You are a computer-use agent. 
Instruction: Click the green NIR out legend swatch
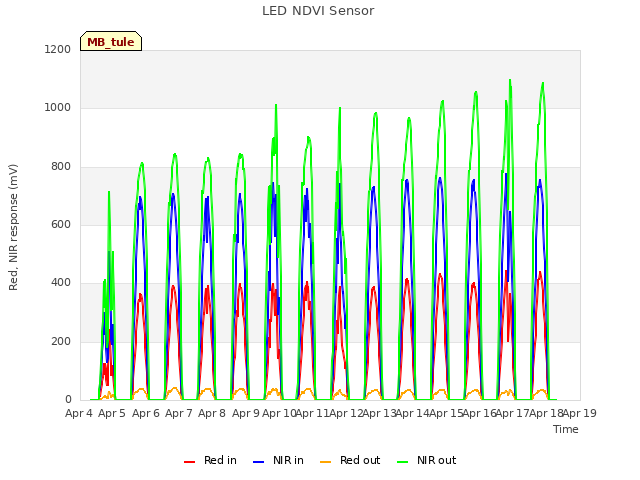[x=402, y=462]
